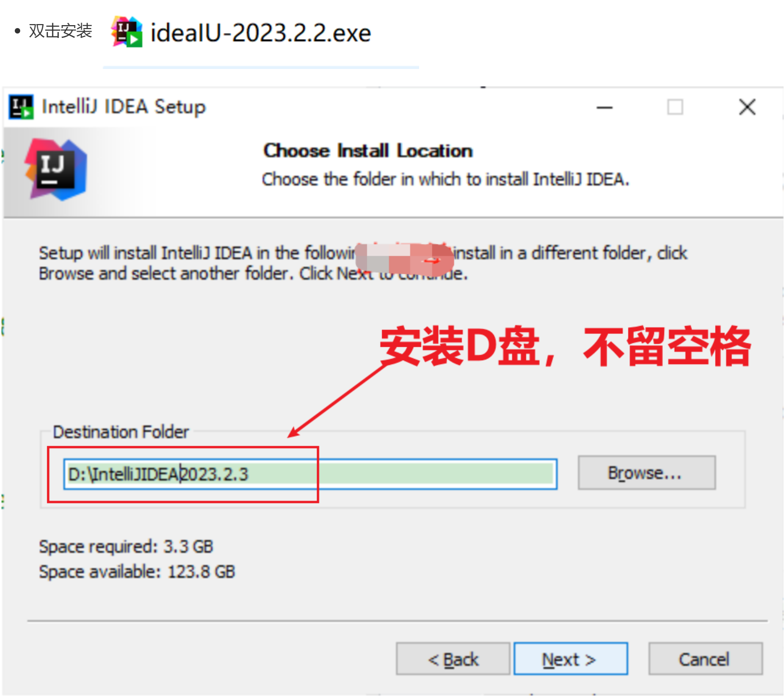784x696 pixels.
Task: Click the ideaIU-2023.2.2.exe installer icon
Action: (x=127, y=32)
